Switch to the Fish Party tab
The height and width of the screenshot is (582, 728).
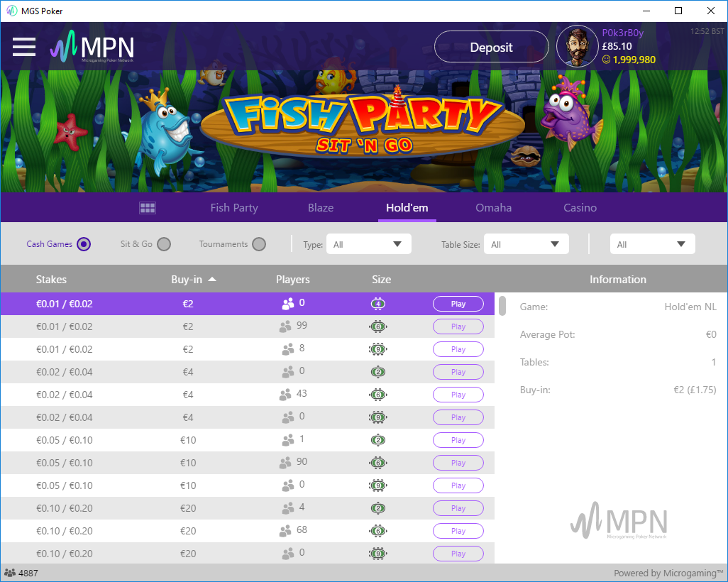coord(234,208)
